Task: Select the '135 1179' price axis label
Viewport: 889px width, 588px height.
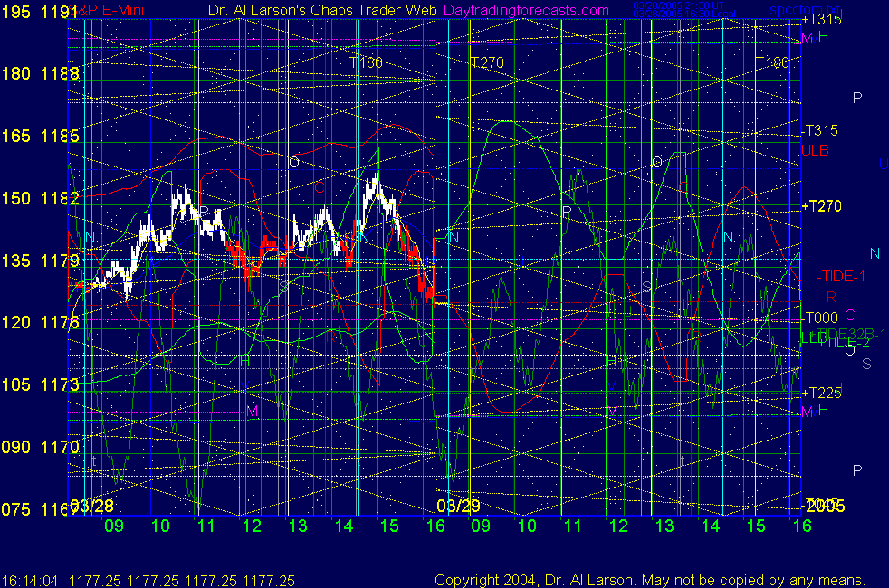Action: coord(40,261)
